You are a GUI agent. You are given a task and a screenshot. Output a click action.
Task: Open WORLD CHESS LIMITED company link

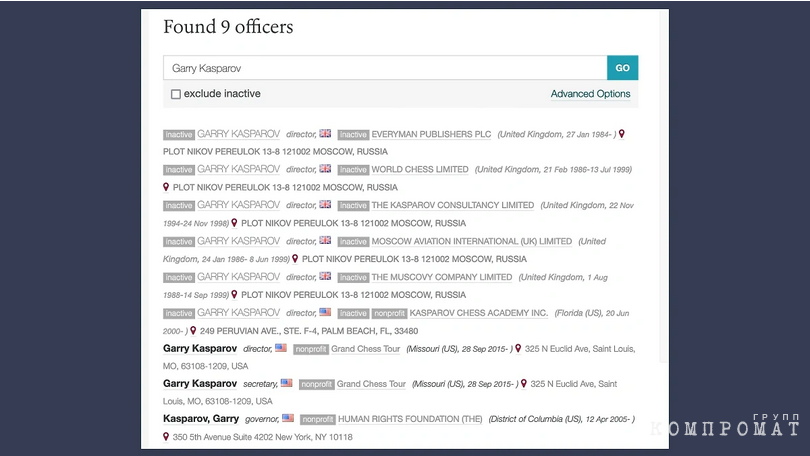click(x=420, y=169)
